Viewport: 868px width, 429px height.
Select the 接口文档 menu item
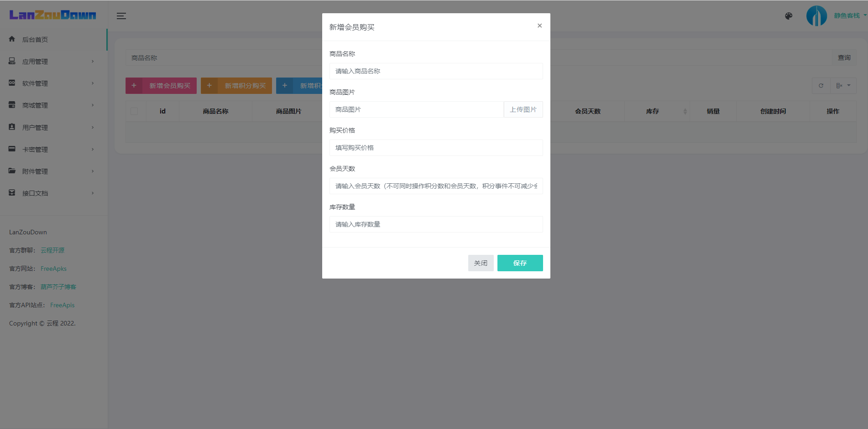34,193
